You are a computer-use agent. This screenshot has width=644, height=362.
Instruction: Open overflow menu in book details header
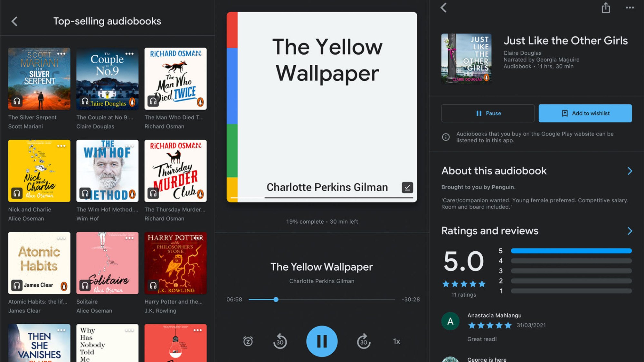(630, 8)
